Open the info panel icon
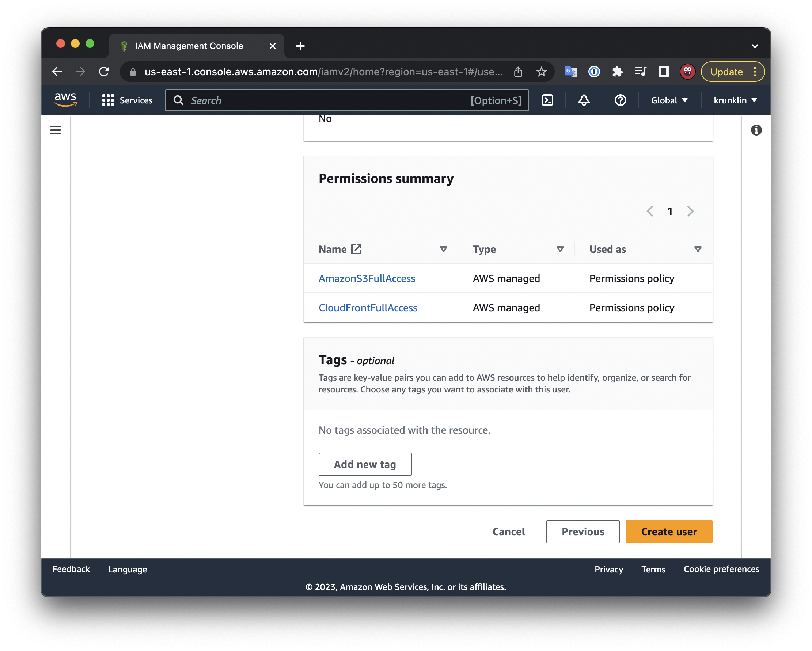The height and width of the screenshot is (651, 812). pos(756,130)
